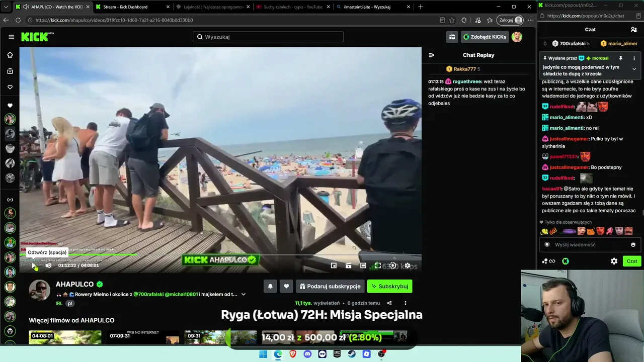The image size is (644, 362).
Task: Click the address bar URL
Action: point(114,20)
